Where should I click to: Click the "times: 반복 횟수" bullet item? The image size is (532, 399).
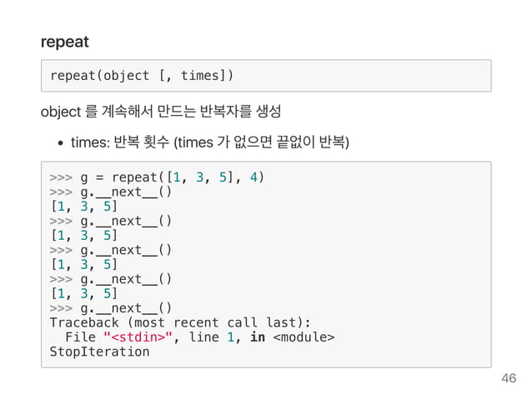[x=208, y=143]
